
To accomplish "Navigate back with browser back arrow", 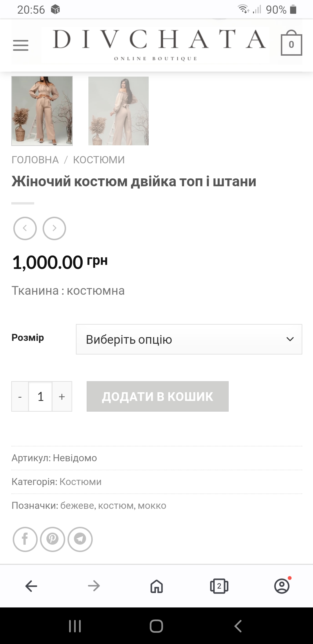I will click(x=31, y=586).
